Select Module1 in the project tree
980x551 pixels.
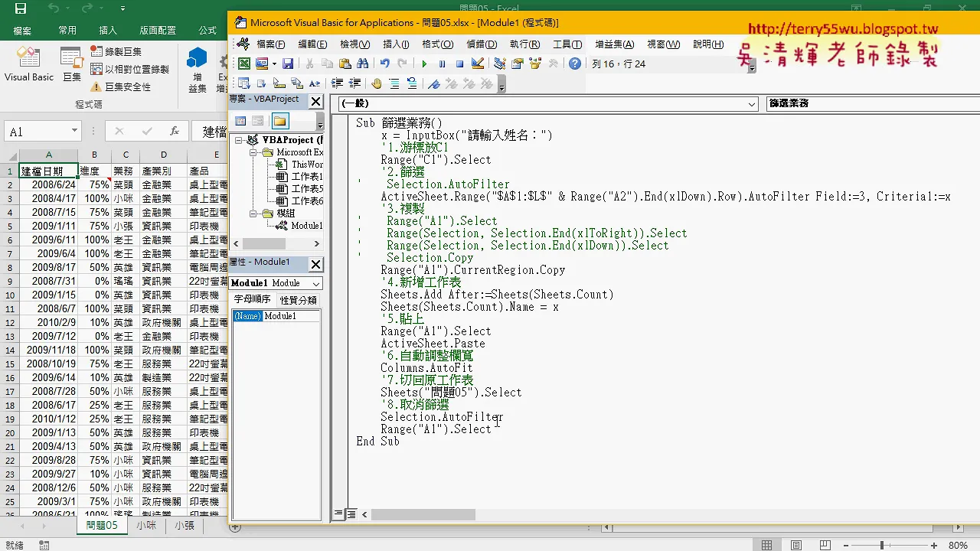(x=306, y=226)
